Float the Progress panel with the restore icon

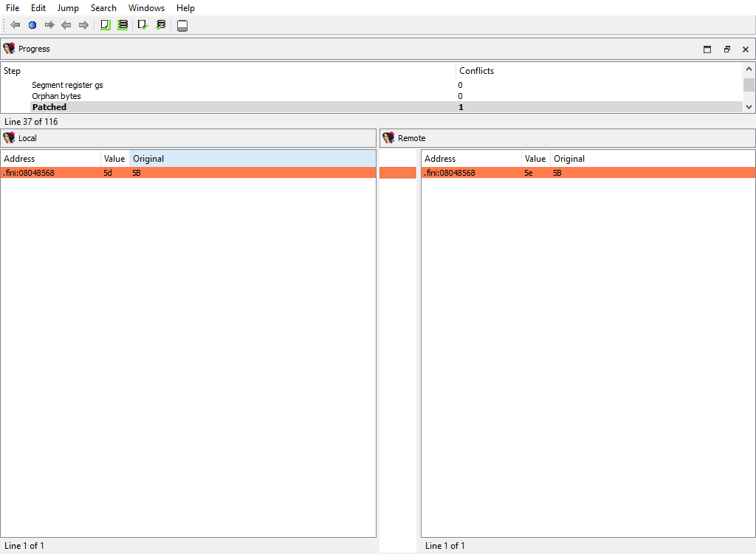726,49
